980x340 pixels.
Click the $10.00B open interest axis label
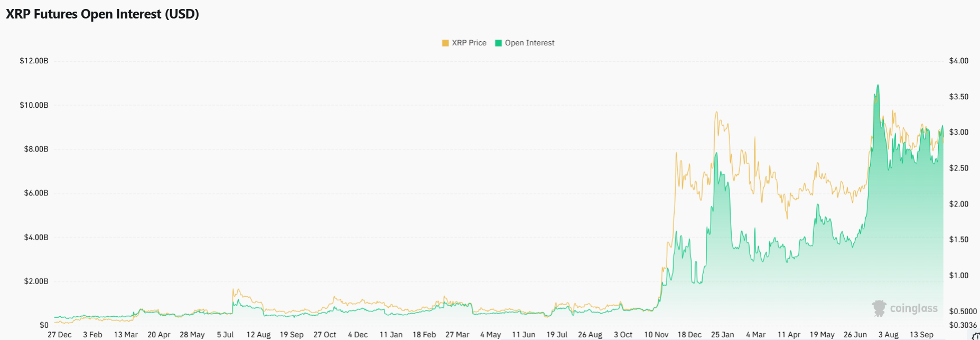[34, 105]
